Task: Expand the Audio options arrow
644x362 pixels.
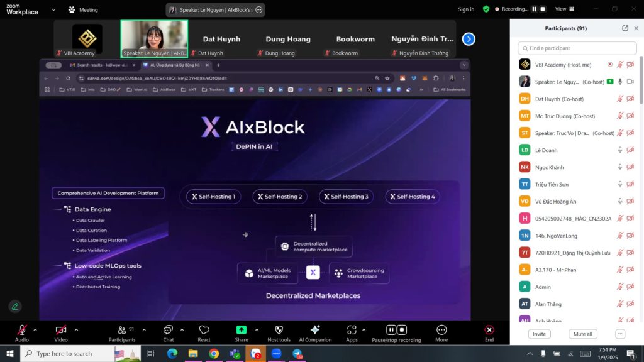Action: [x=35, y=329]
